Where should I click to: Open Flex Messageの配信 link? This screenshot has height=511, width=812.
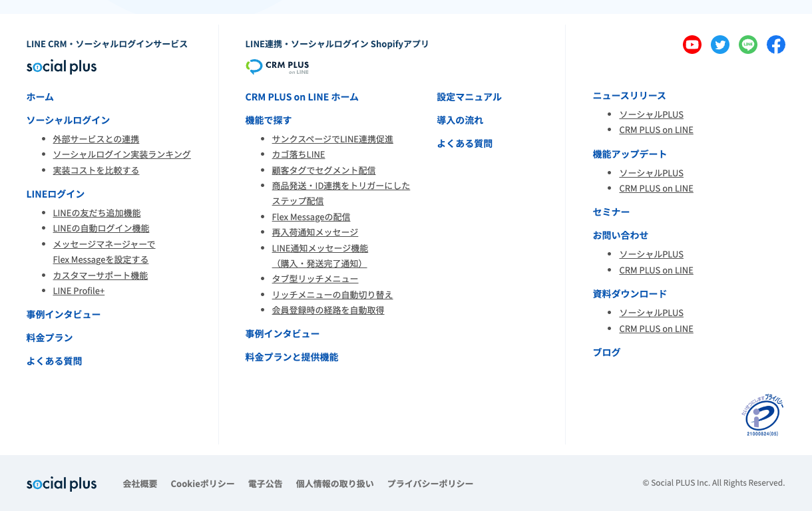pos(311,217)
